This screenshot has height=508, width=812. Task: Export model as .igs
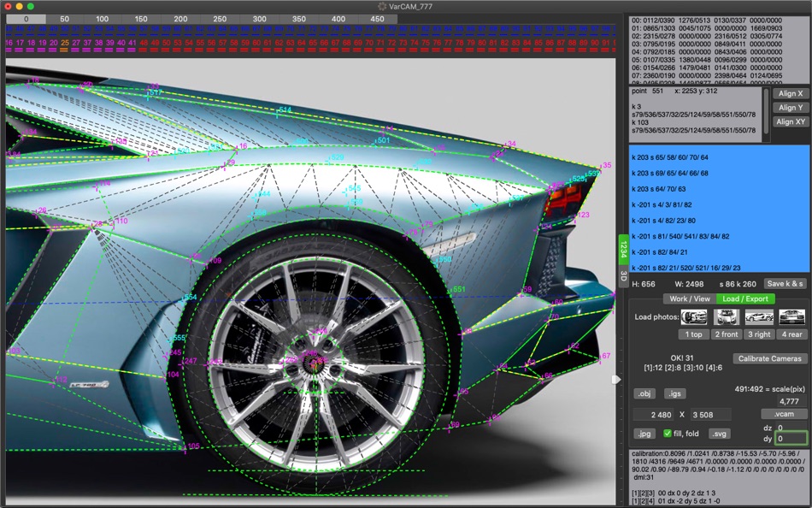[x=674, y=394]
